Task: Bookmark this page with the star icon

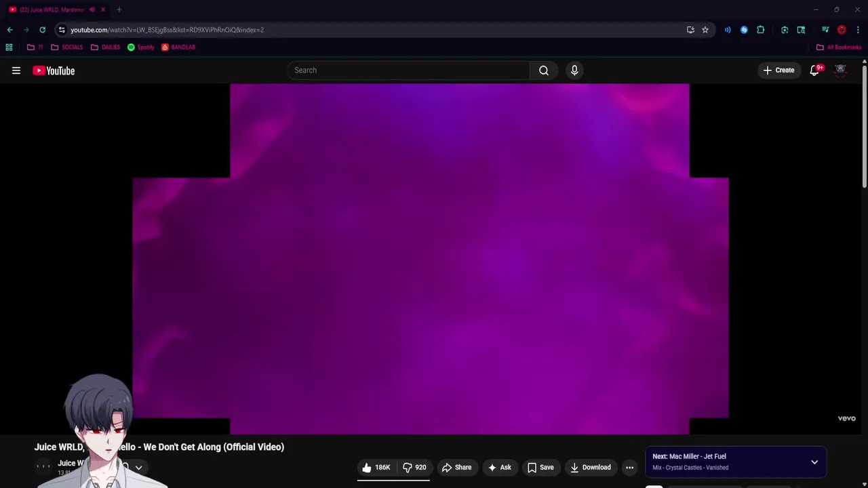Action: (x=705, y=30)
